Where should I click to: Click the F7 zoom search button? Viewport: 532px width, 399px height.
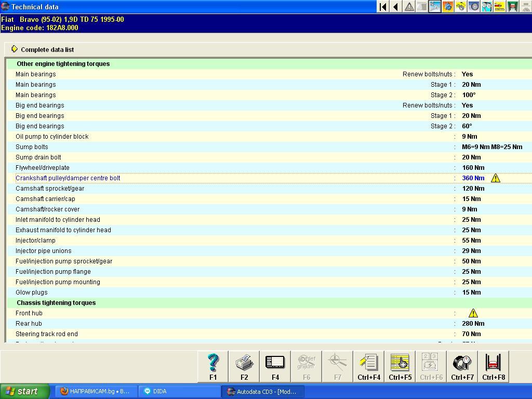pyautogui.click(x=338, y=366)
